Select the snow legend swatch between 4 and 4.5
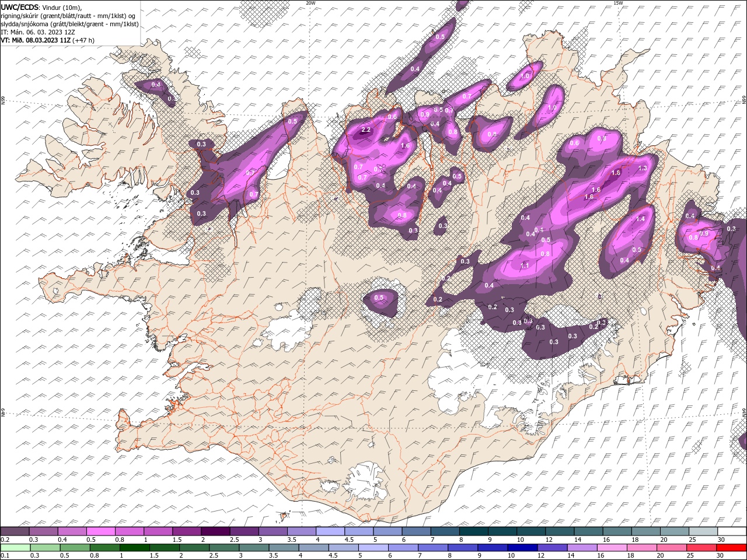The height and width of the screenshot is (560, 747). (x=330, y=531)
